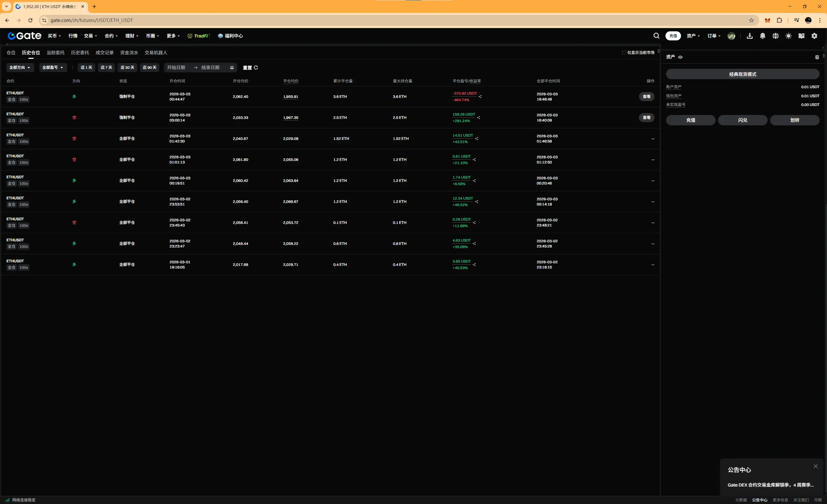Click the tutorial book icon
Viewport: 827px width, 504px height.
(x=801, y=36)
